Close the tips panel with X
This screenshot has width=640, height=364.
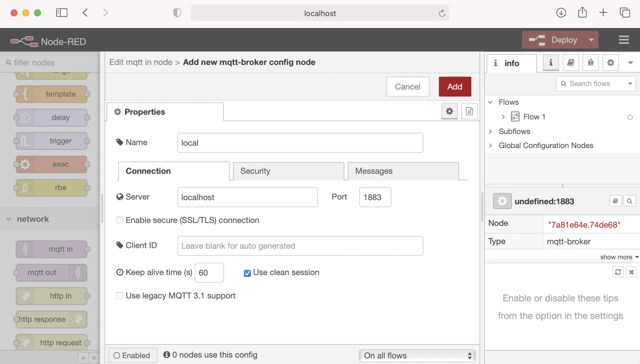(x=631, y=272)
